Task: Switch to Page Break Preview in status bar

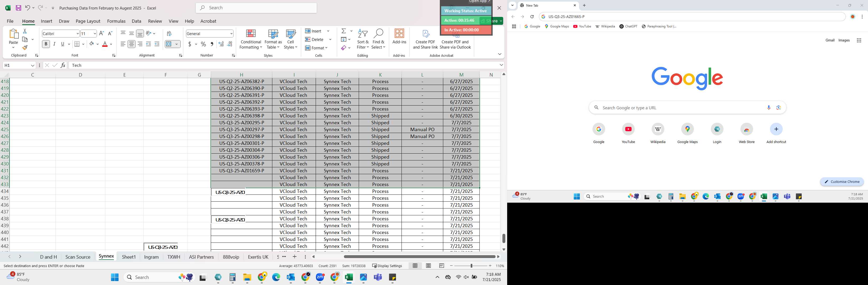Action: (441, 266)
